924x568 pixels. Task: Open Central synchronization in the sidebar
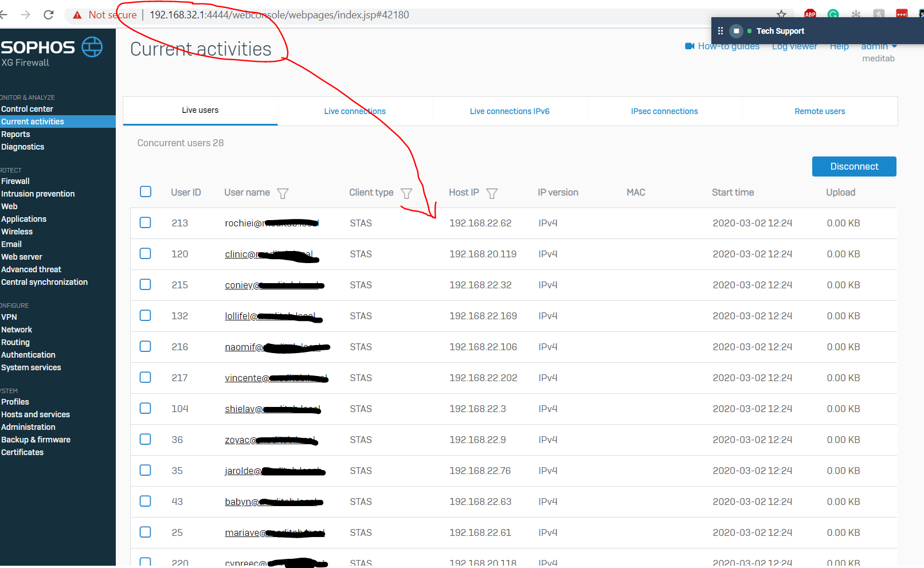44,282
